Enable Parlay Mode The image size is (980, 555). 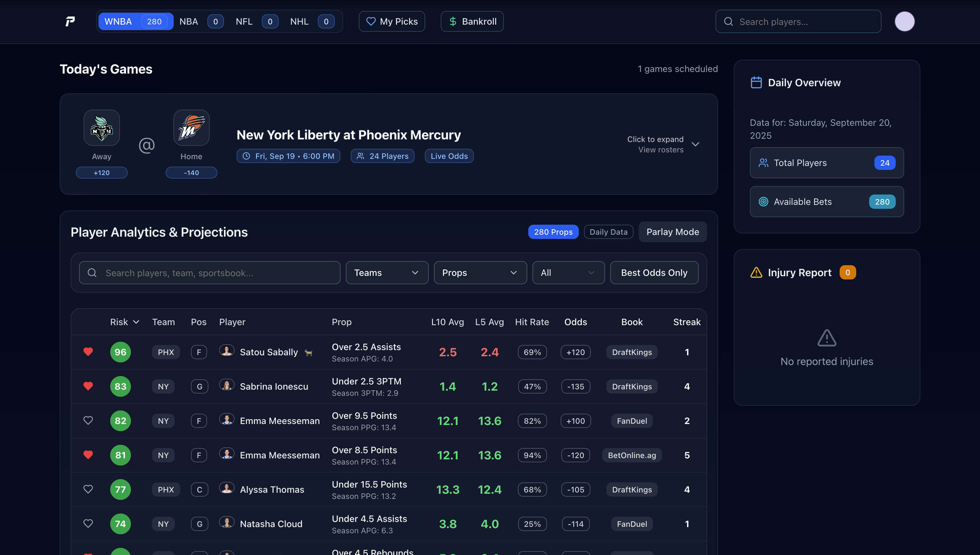click(x=672, y=232)
